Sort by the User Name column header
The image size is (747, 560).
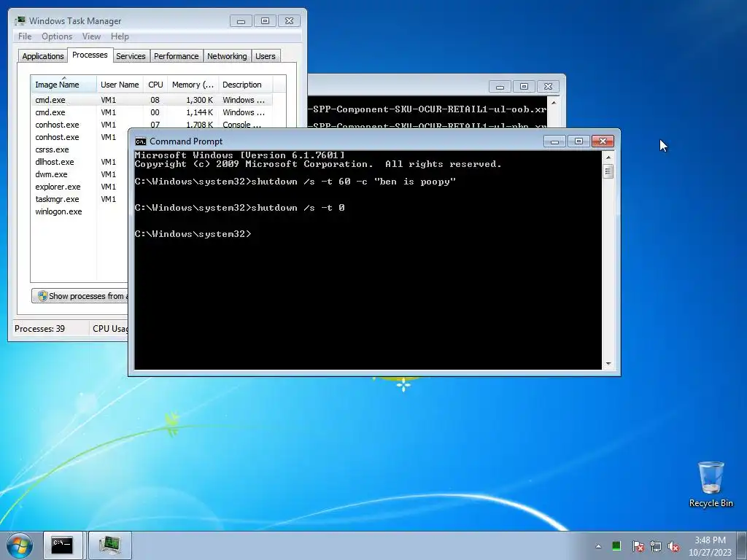[120, 85]
